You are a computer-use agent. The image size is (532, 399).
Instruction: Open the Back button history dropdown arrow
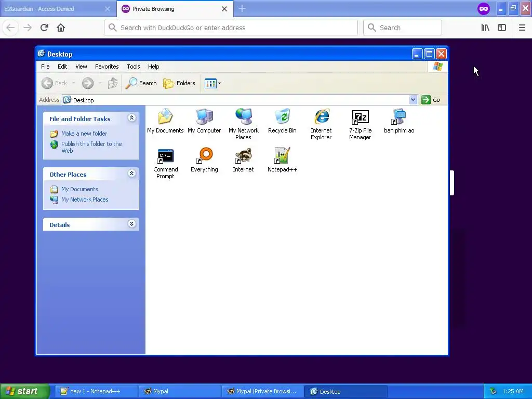pyautogui.click(x=73, y=83)
